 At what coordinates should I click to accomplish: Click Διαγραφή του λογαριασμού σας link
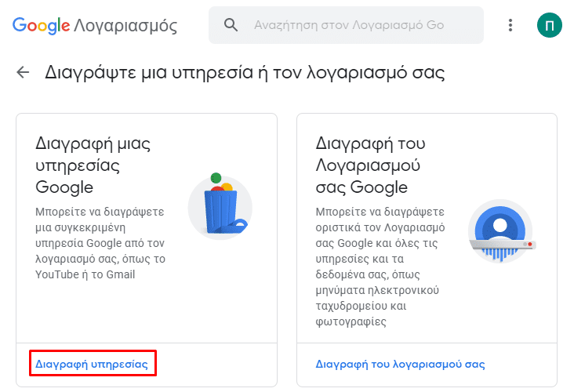coord(400,365)
